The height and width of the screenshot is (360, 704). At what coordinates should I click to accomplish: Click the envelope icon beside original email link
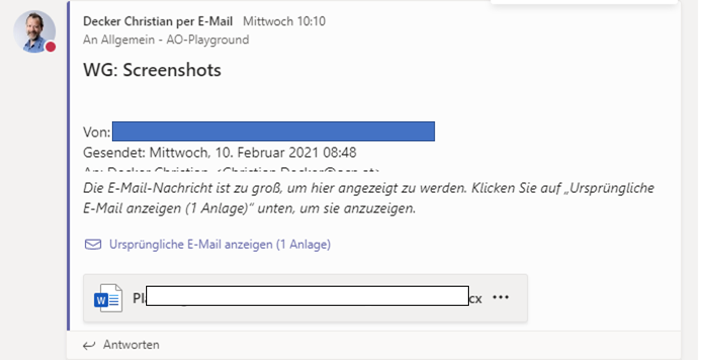pos(93,244)
